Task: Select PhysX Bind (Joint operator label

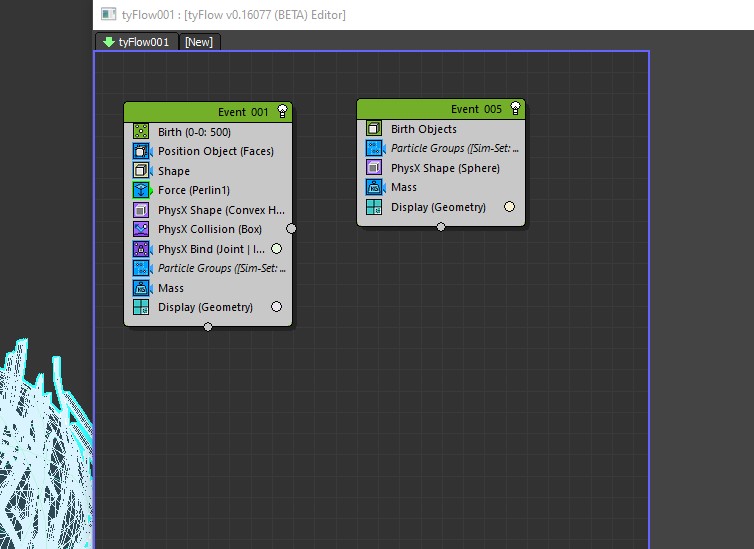Action: click(212, 249)
